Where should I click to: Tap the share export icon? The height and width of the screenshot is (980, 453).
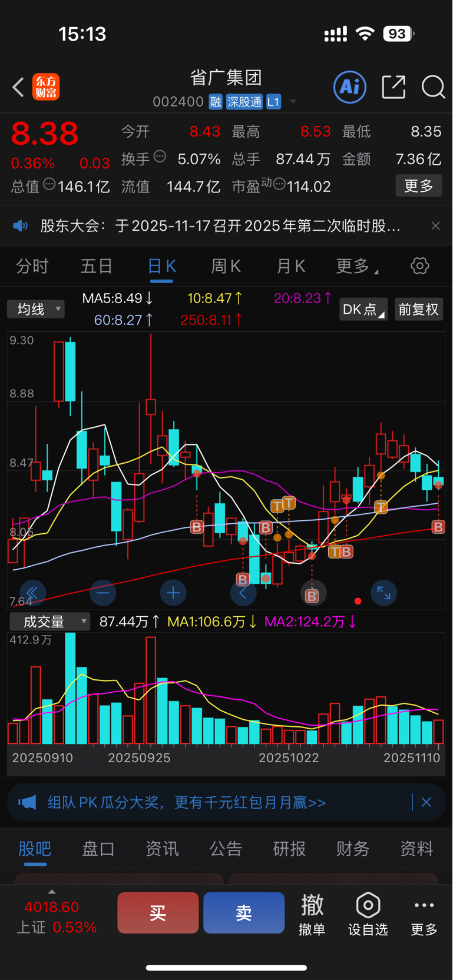pyautogui.click(x=394, y=87)
